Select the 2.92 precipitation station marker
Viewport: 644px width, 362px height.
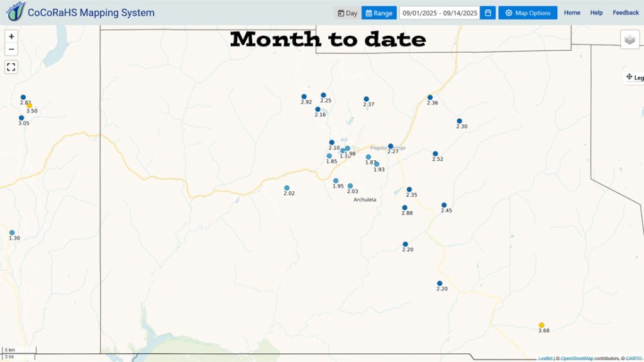(304, 97)
